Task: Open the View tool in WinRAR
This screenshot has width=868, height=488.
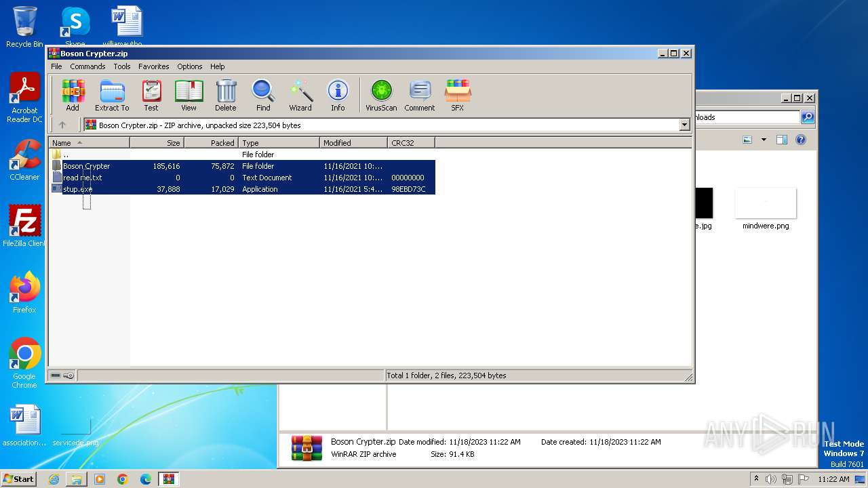Action: pyautogui.click(x=189, y=95)
